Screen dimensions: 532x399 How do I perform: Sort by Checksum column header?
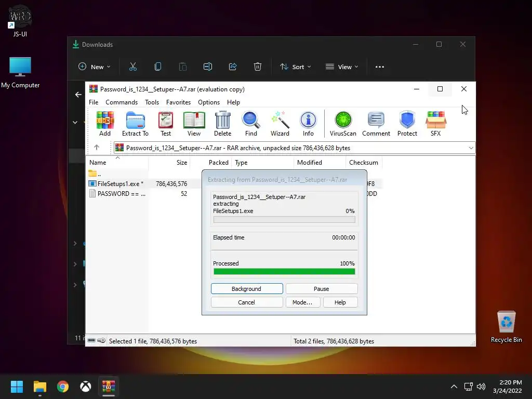(x=364, y=163)
